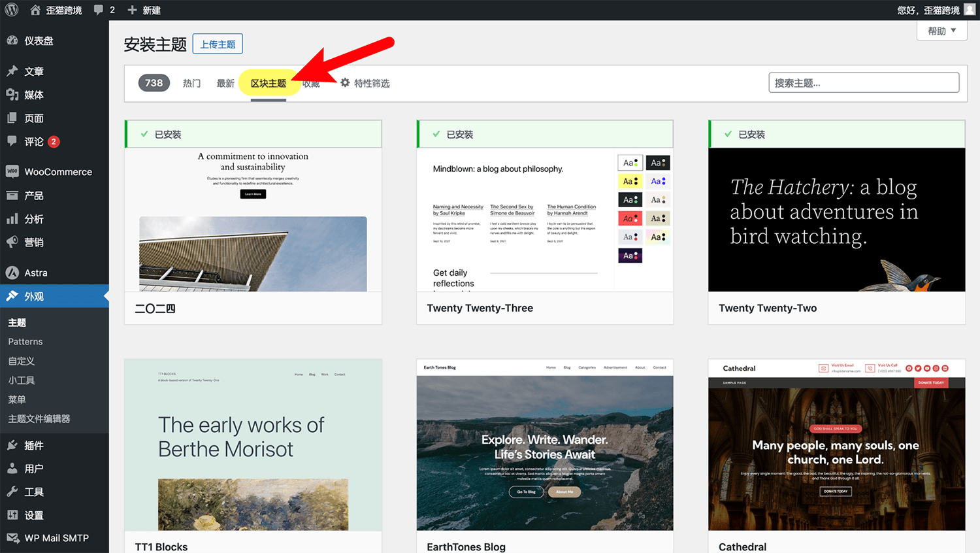Click the 分析 bar chart icon
The image size is (980, 553).
tap(12, 219)
